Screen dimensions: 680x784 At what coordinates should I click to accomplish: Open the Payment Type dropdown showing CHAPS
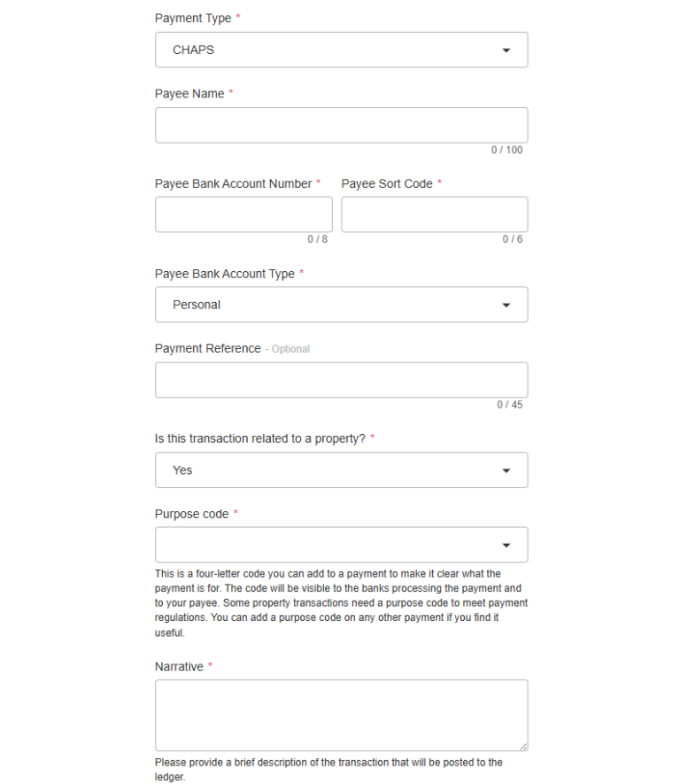click(x=328, y=50)
